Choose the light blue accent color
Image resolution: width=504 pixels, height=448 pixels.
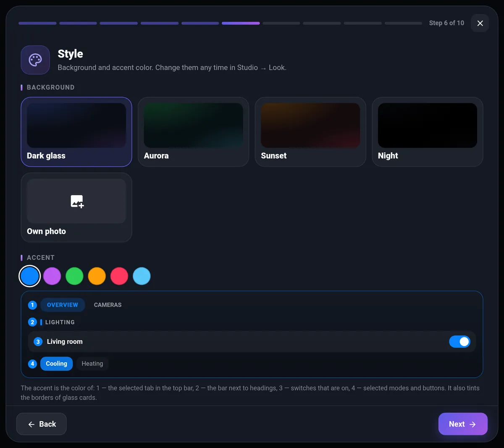pyautogui.click(x=142, y=276)
